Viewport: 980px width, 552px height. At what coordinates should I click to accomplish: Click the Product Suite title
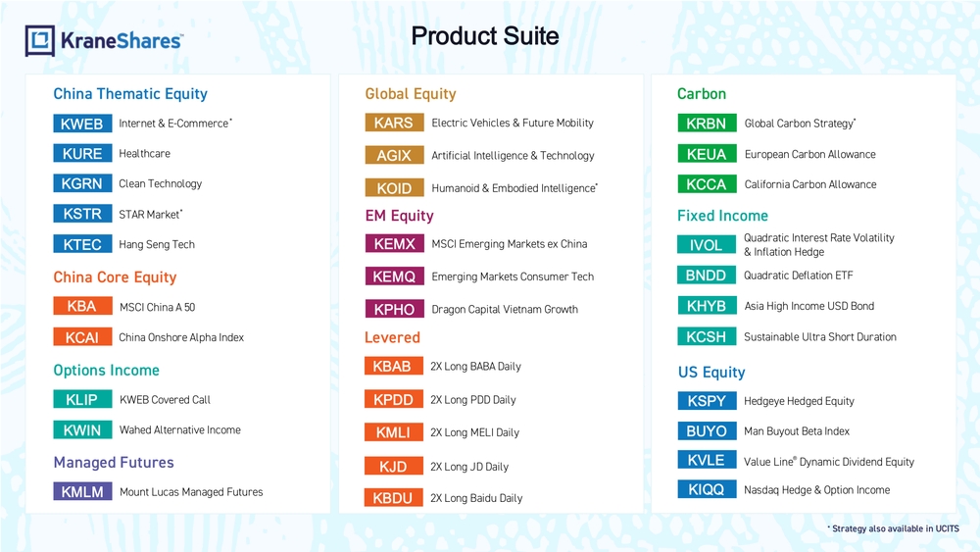point(485,36)
